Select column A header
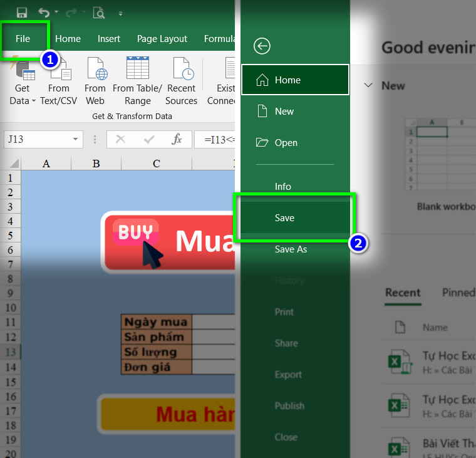This screenshot has width=476, height=458. (x=46, y=164)
